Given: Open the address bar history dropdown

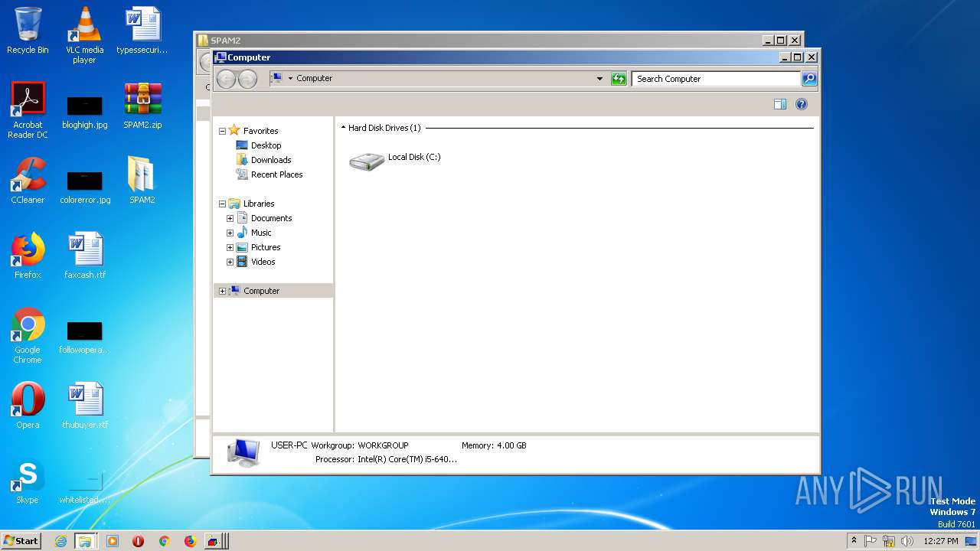Looking at the screenshot, I should point(599,78).
